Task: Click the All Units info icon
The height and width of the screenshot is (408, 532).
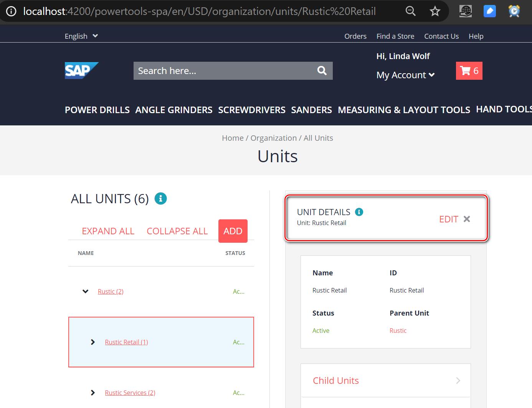Action: coord(160,199)
